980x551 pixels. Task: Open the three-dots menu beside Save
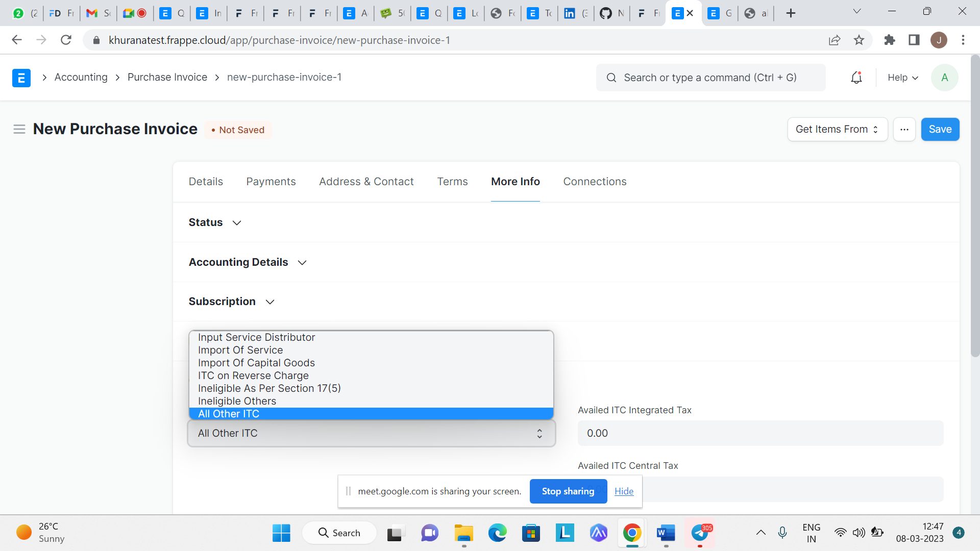coord(904,130)
